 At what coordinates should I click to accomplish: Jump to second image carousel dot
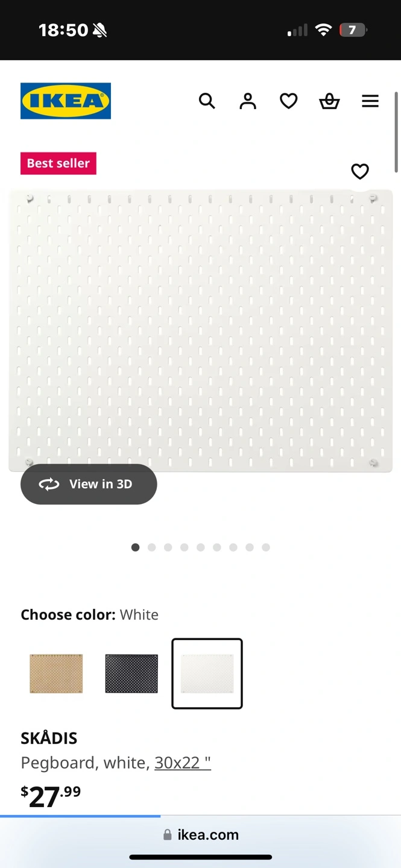pos(151,547)
